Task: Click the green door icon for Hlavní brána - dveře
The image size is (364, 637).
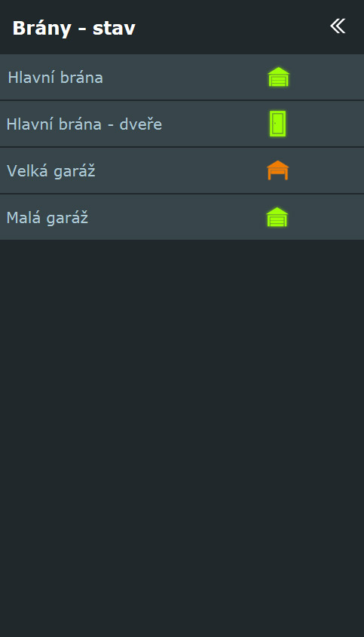Action: (x=278, y=124)
